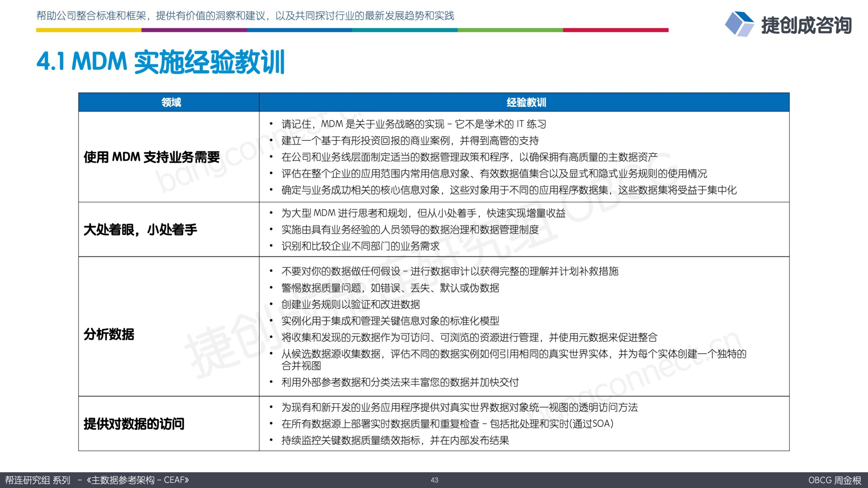The image size is (868, 488).
Task: Click bullet 建立一个基于有形投资回报的商业案例
Action: pyautogui.click(x=410, y=141)
